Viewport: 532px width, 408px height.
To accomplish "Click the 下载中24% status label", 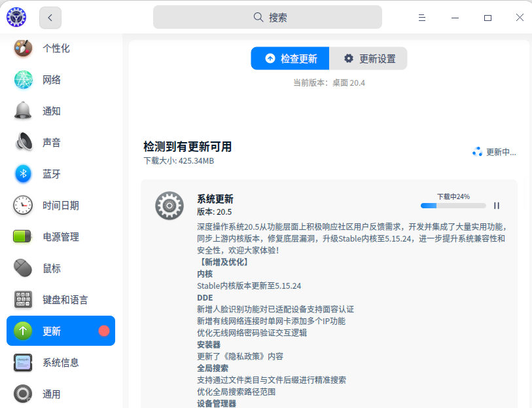I will [453, 196].
